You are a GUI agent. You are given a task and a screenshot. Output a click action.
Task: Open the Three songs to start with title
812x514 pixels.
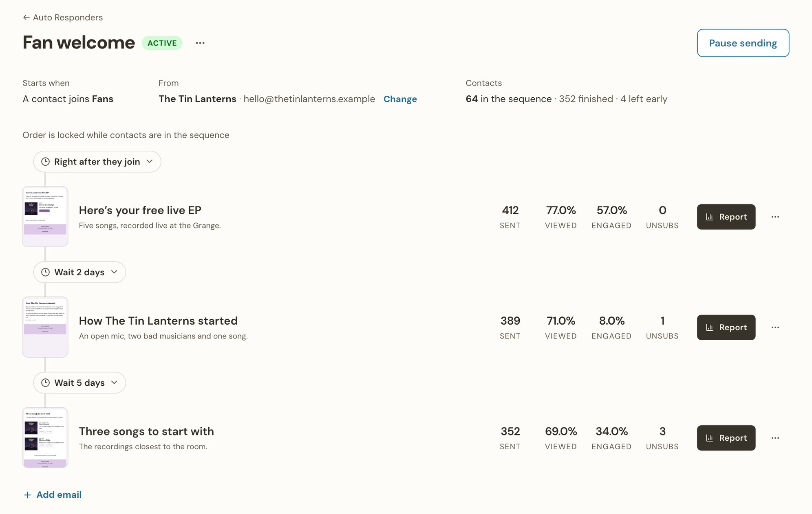(x=146, y=431)
